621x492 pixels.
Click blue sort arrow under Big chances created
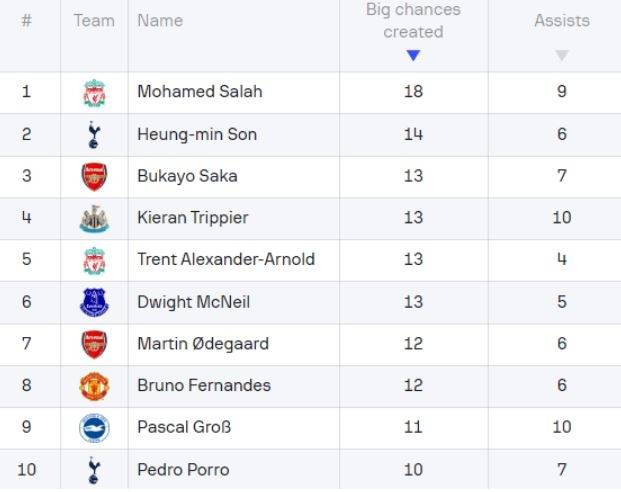(413, 56)
